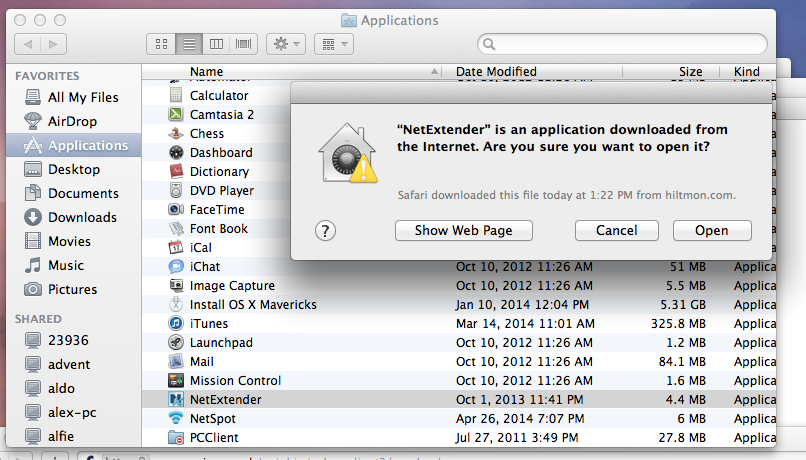
Task: Click the Open button in the dialog
Action: click(x=712, y=230)
